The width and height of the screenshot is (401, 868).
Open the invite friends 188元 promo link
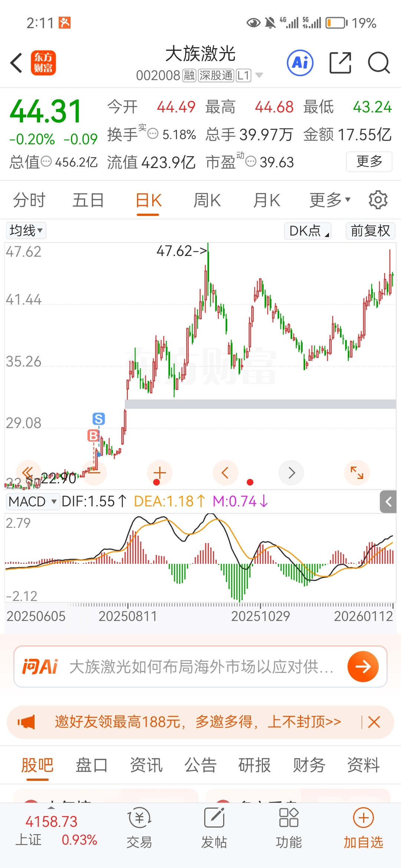tap(198, 722)
